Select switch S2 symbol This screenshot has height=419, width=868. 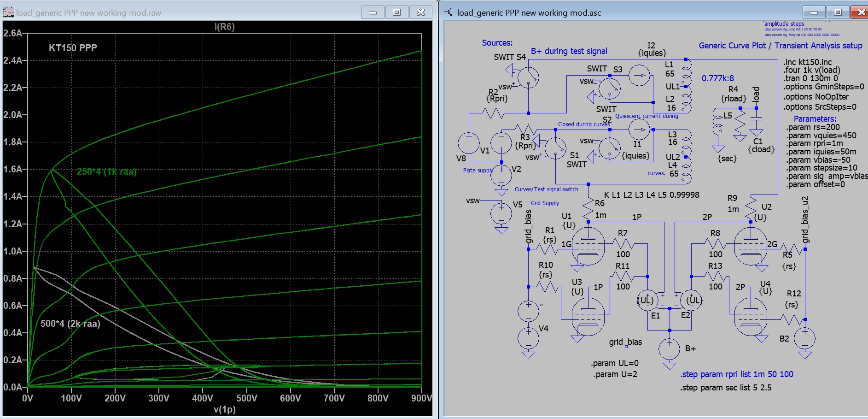(610, 148)
